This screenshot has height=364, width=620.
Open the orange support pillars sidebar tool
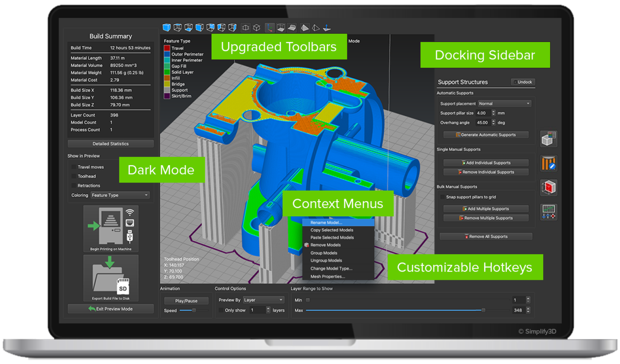point(548,163)
